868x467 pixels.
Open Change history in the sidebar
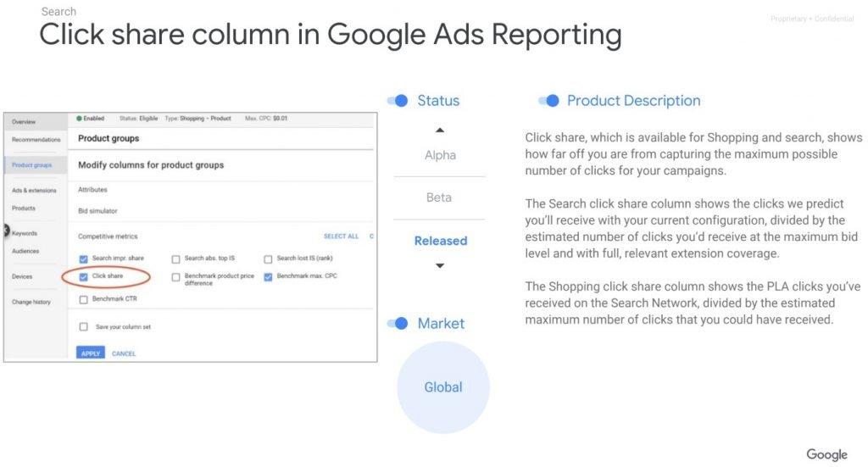[x=31, y=302]
